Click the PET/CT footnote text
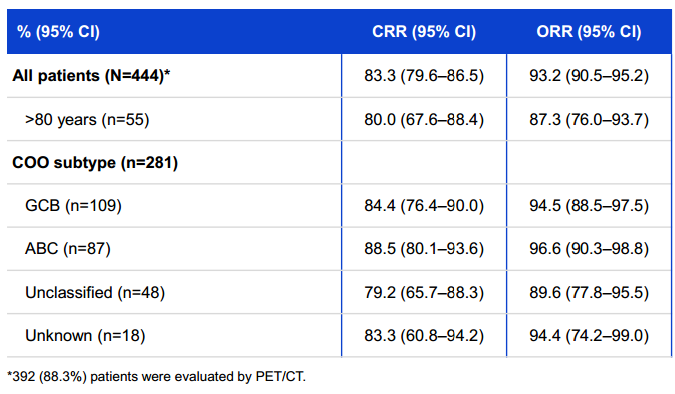This screenshot has width=675, height=394. (156, 377)
